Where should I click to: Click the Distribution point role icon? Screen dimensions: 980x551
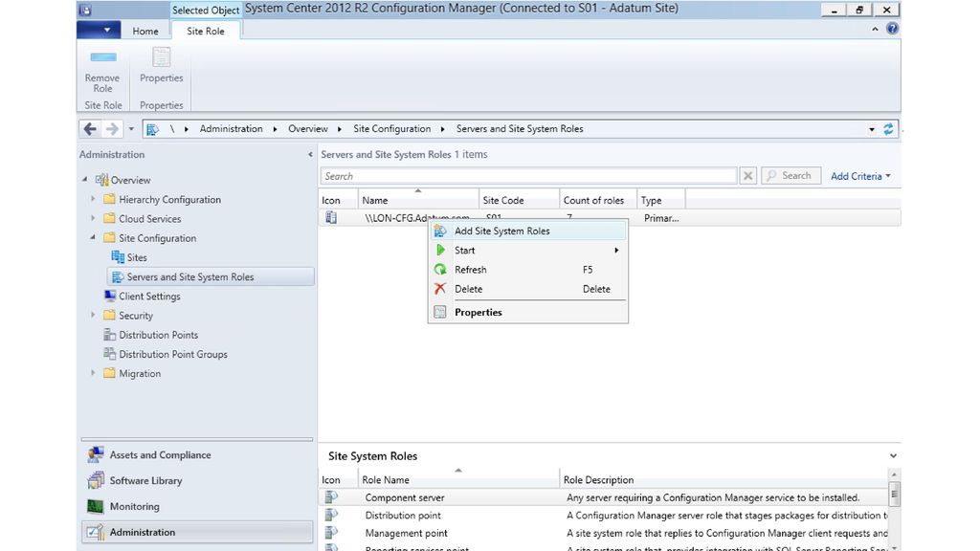(331, 515)
